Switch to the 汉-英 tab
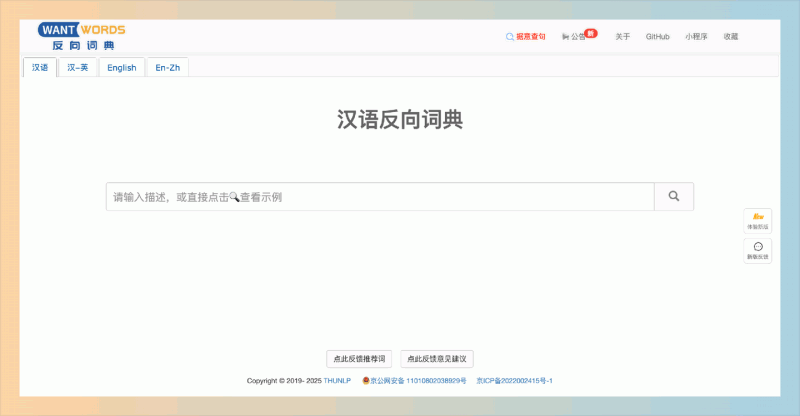The image size is (800, 416). 78,67
